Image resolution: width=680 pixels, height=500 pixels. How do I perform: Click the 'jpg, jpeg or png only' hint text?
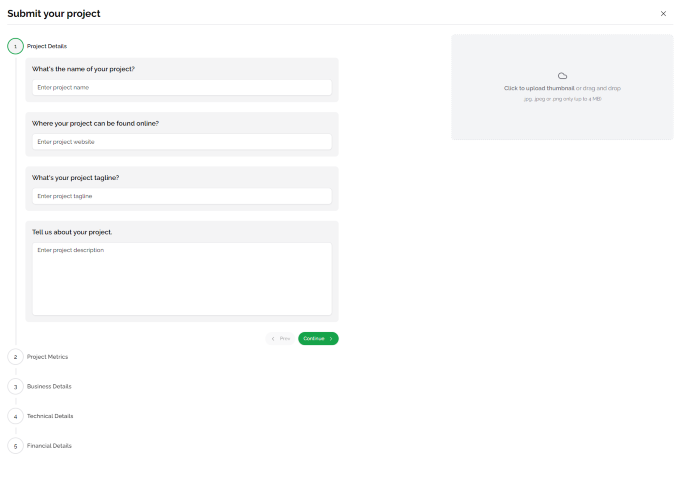(x=562, y=99)
